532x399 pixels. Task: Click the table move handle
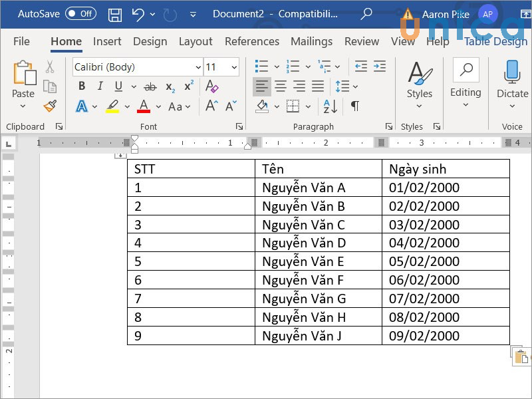(x=120, y=156)
